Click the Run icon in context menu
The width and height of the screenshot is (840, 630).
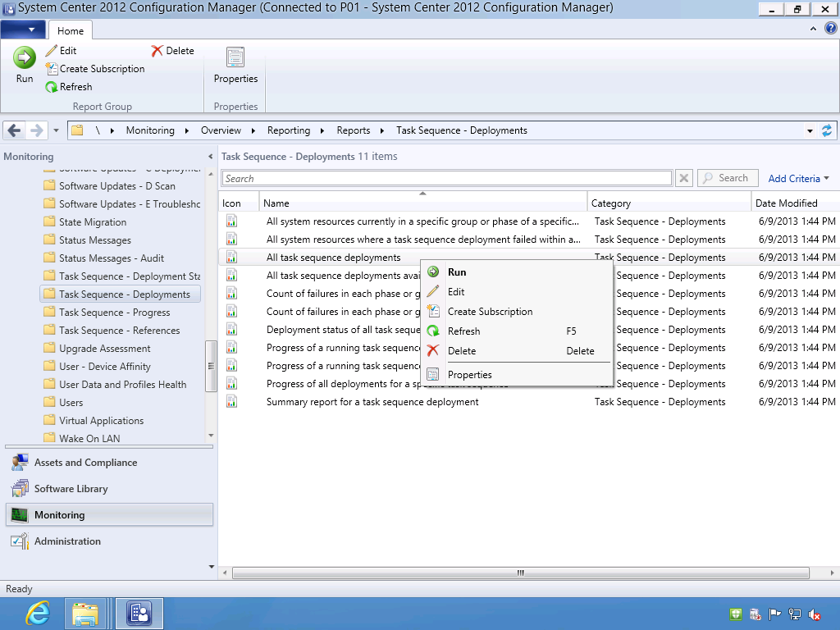433,272
